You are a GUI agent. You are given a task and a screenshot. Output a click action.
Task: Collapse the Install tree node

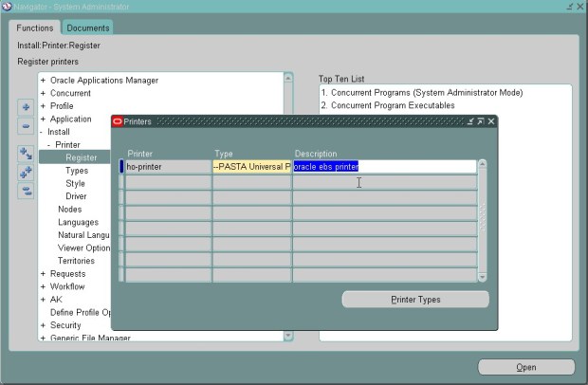point(43,132)
